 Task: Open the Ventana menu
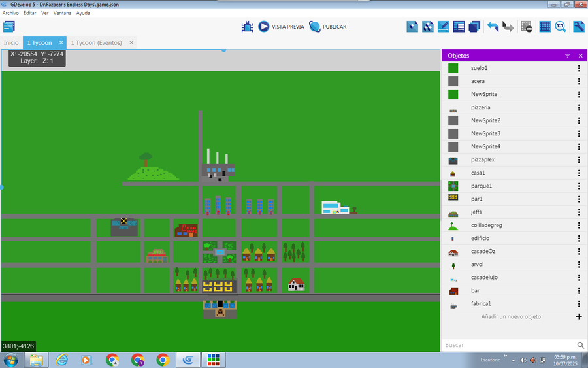point(62,13)
